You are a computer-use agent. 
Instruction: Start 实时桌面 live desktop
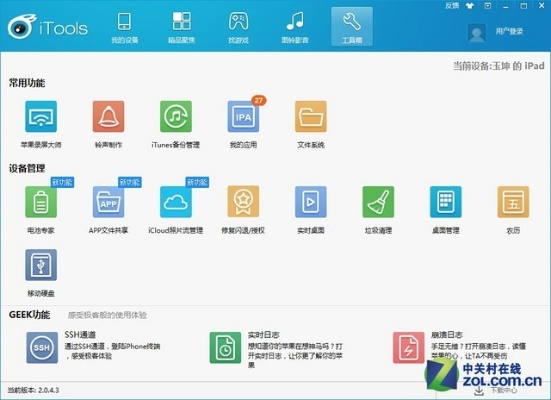click(x=311, y=202)
